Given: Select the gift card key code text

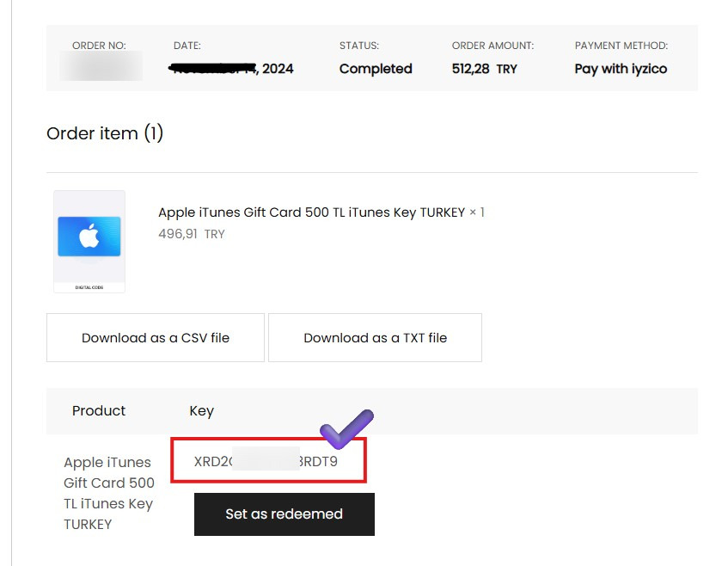Looking at the screenshot, I should tap(266, 461).
